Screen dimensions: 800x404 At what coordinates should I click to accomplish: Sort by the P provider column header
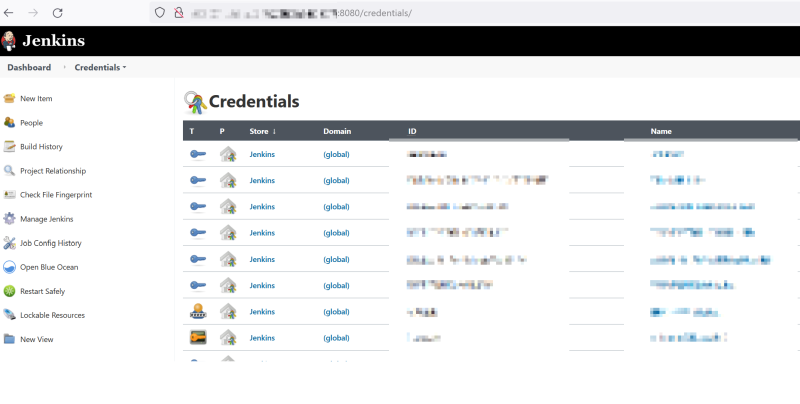tap(222, 131)
